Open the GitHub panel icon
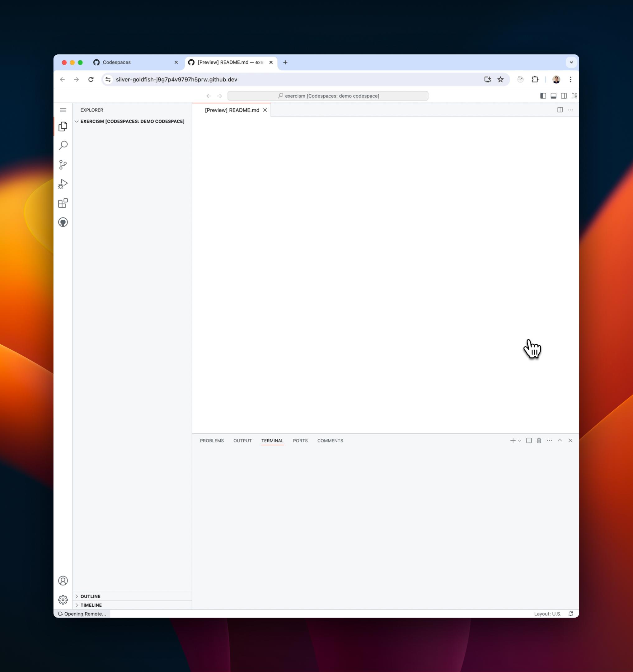The image size is (633, 672). click(x=63, y=222)
